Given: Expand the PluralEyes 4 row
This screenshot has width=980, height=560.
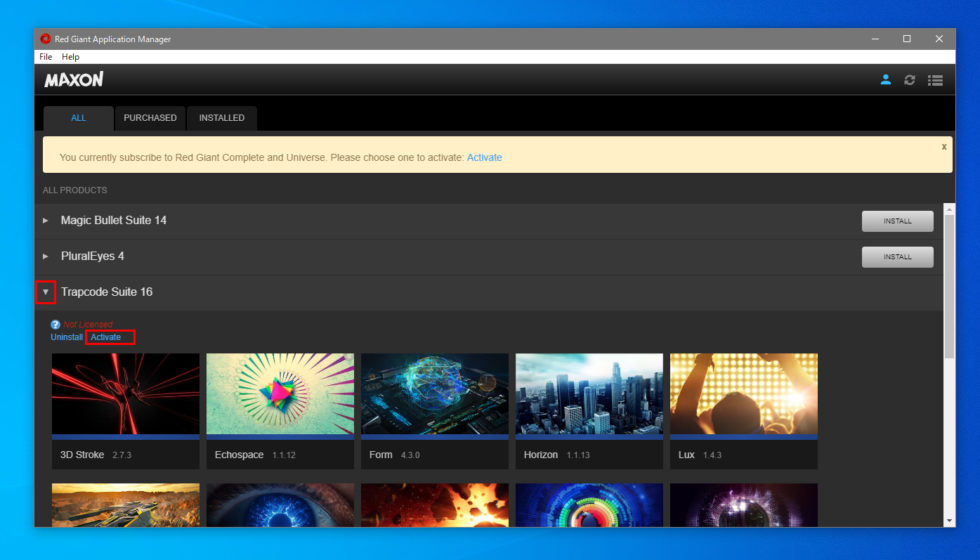Looking at the screenshot, I should (45, 256).
